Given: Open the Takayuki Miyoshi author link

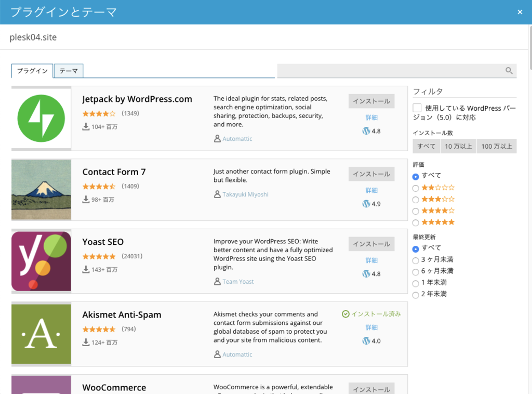Looking at the screenshot, I should [245, 194].
